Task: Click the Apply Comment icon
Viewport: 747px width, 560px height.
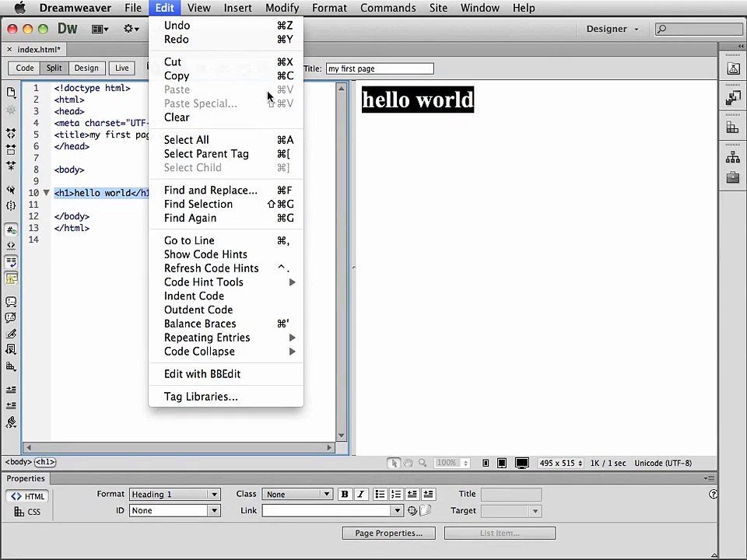Action: click(11, 302)
